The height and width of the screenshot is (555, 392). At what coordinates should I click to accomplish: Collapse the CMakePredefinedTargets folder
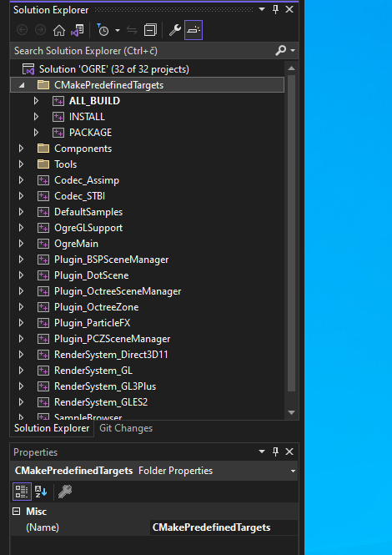click(x=22, y=85)
